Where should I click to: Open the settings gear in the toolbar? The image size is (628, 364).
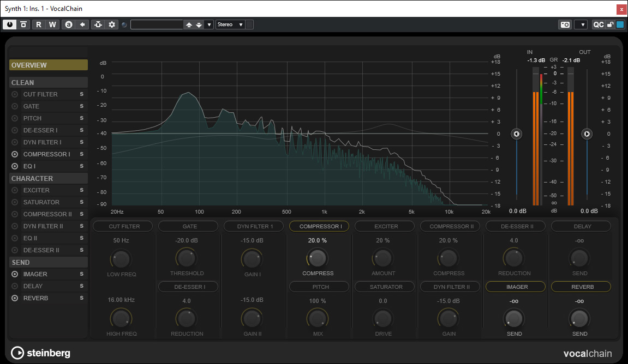click(112, 25)
